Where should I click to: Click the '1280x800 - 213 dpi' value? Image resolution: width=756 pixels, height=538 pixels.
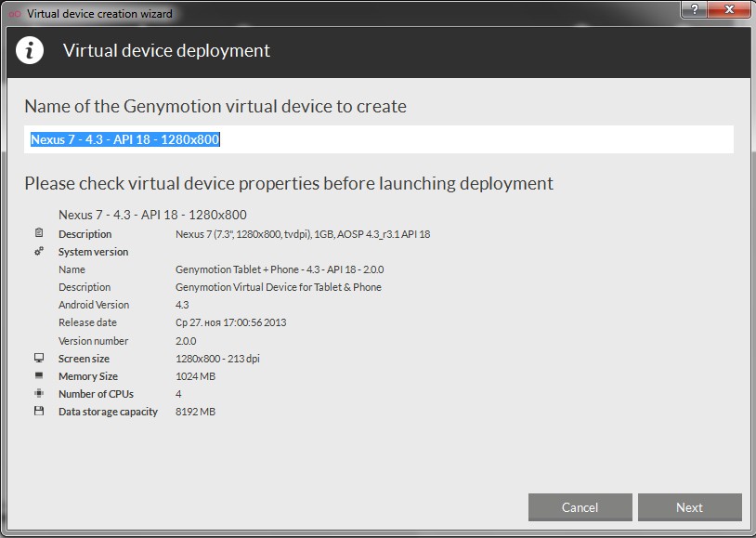(218, 359)
